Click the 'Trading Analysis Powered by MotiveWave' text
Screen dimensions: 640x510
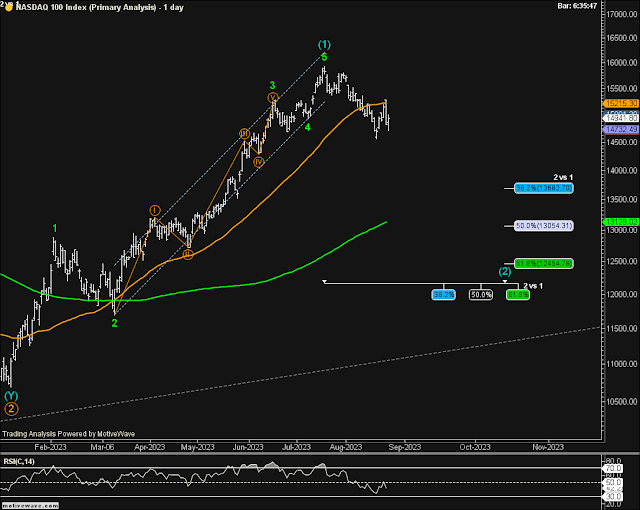coord(69,434)
